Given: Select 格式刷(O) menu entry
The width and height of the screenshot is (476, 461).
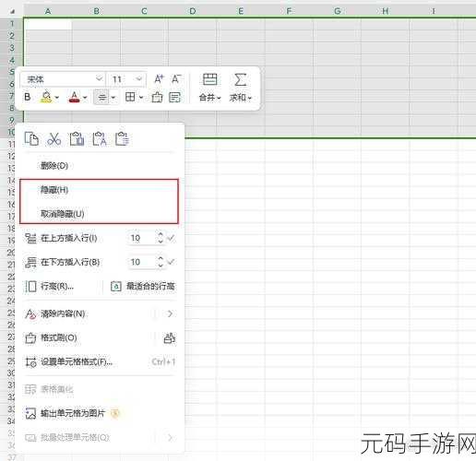Looking at the screenshot, I should point(59,337).
